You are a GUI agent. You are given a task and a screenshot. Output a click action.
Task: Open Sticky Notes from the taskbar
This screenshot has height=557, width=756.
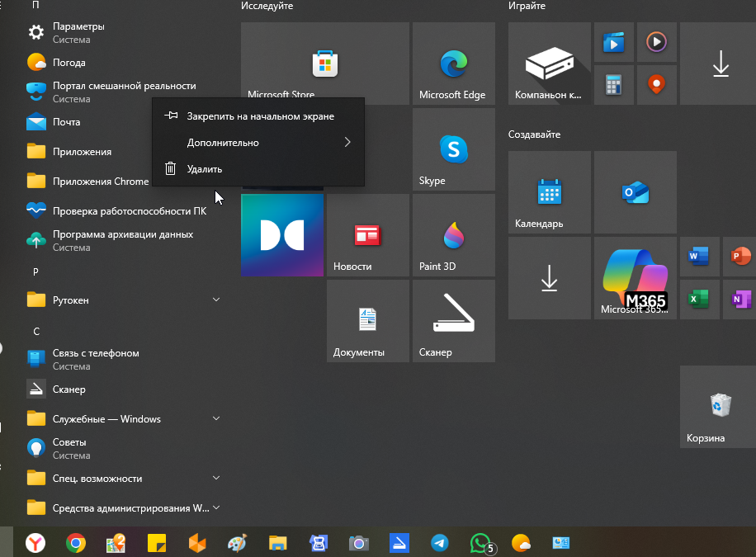click(x=157, y=543)
